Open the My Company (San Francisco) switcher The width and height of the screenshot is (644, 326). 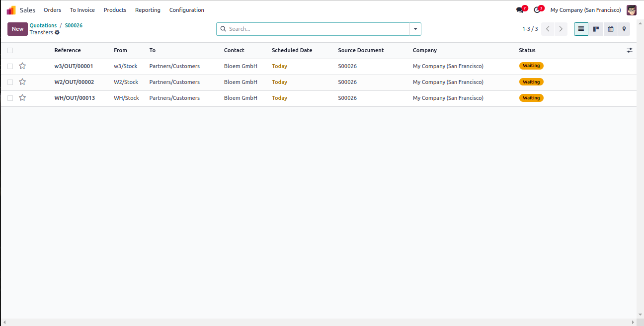click(585, 10)
